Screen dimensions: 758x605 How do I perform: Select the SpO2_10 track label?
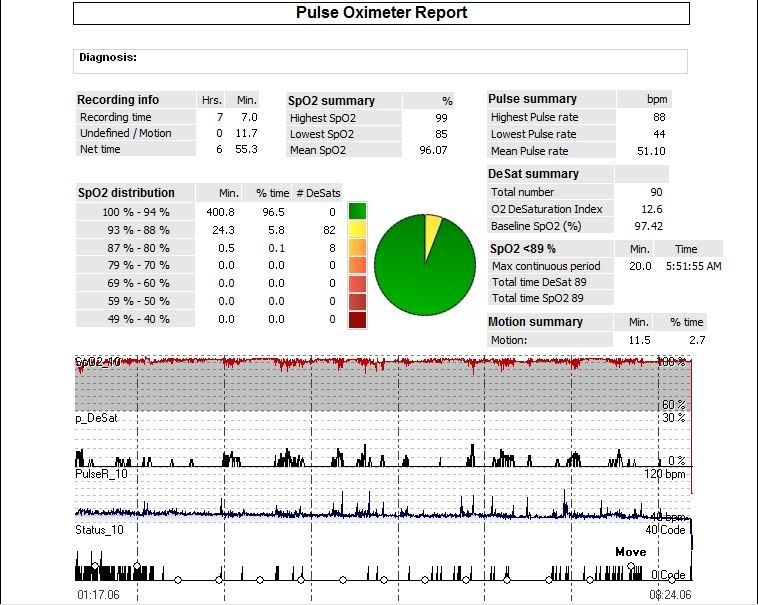[98, 361]
